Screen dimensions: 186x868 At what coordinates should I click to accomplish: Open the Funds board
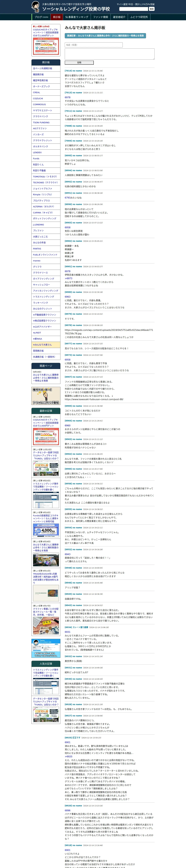(x=46, y=159)
